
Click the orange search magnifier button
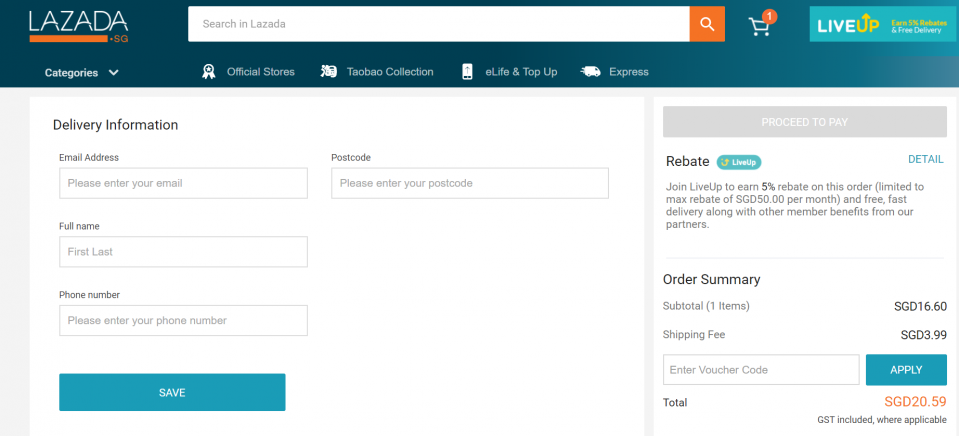click(x=706, y=24)
